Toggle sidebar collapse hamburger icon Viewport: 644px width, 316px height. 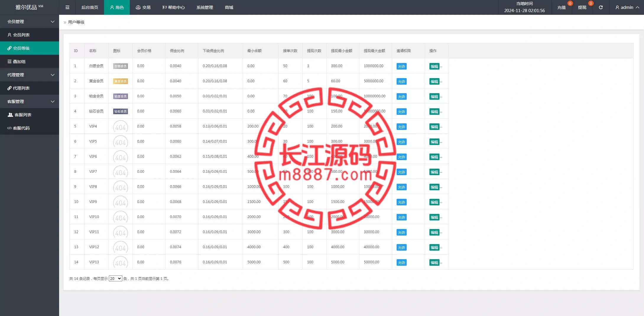(x=67, y=7)
